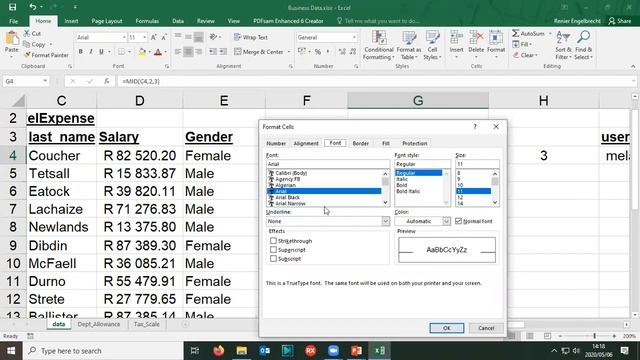Click the Percent Style icon
The height and width of the screenshot is (360, 640).
pos(318,52)
